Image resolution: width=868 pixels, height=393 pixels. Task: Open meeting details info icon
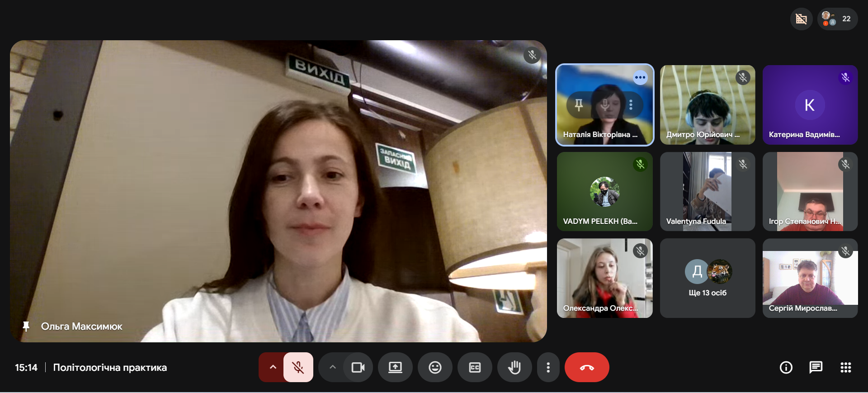click(x=786, y=367)
